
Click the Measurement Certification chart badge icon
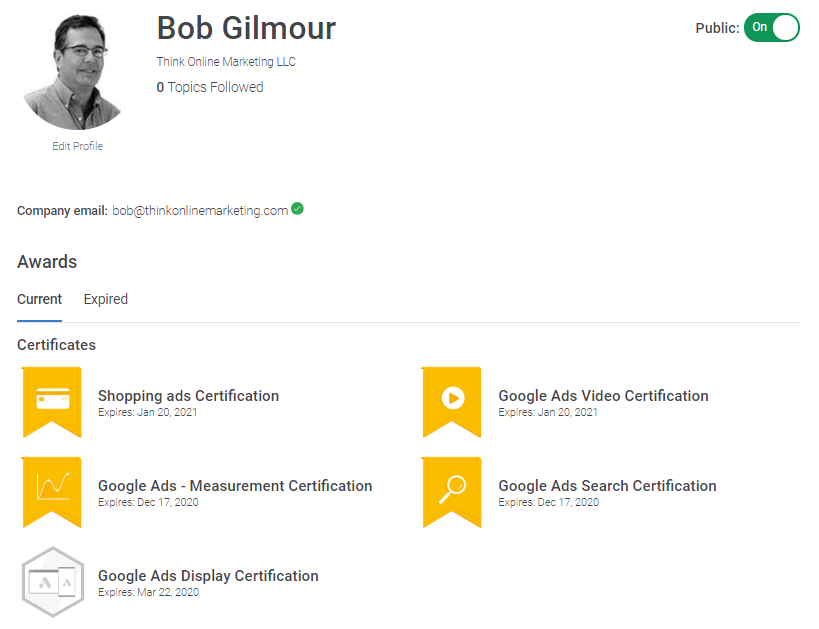[52, 488]
